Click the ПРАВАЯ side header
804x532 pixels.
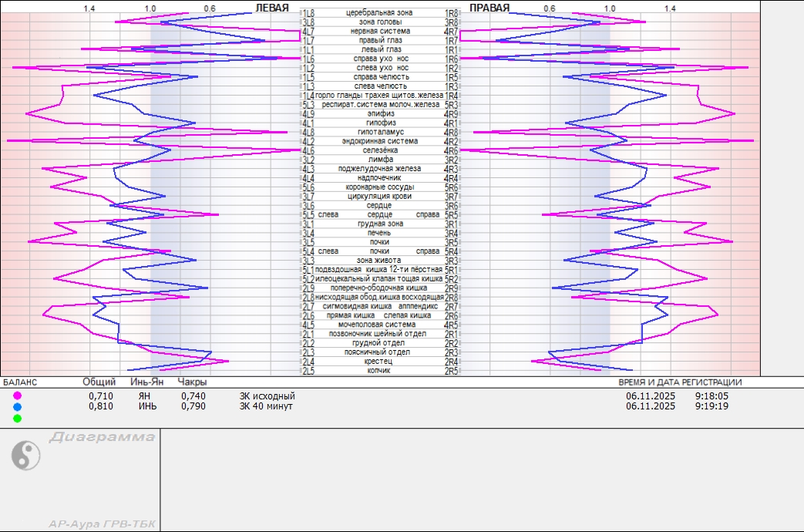tap(489, 8)
